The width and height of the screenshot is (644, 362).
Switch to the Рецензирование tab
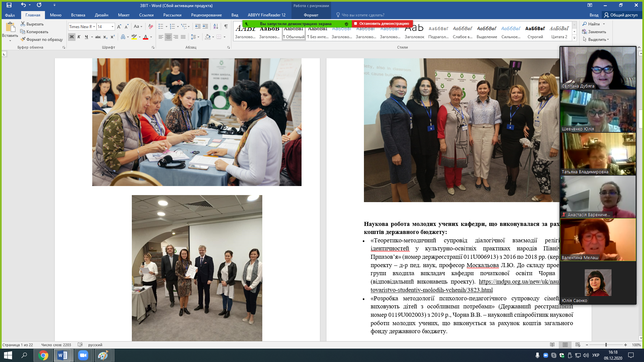point(206,15)
